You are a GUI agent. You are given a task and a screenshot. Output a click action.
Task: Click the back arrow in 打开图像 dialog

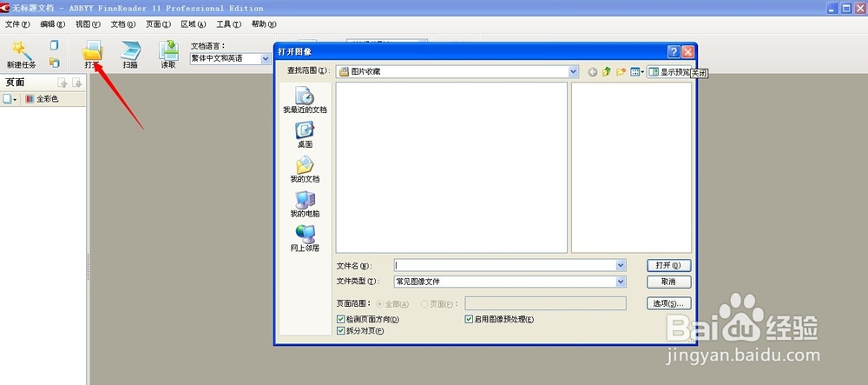(593, 72)
